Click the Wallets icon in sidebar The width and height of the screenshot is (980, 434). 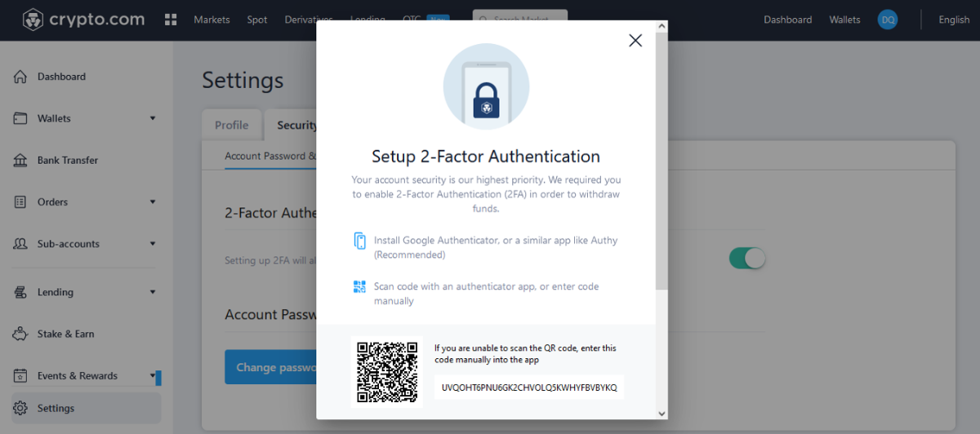click(20, 118)
